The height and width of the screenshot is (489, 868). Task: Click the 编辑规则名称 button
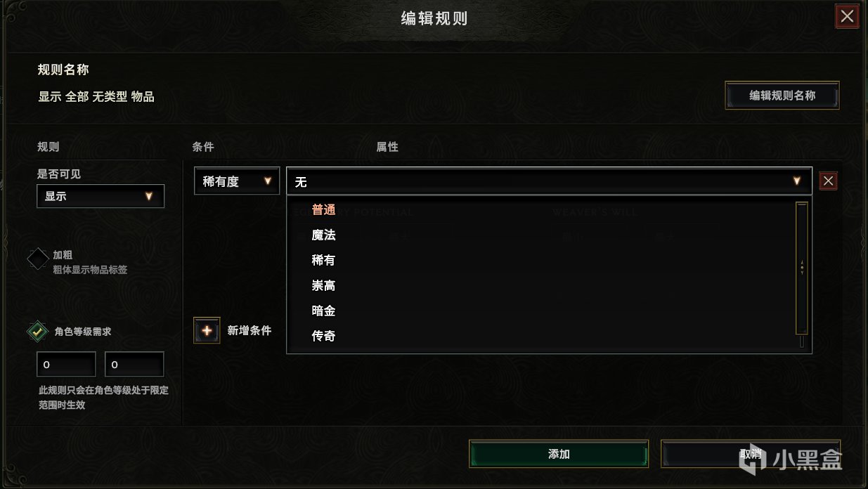coord(782,96)
